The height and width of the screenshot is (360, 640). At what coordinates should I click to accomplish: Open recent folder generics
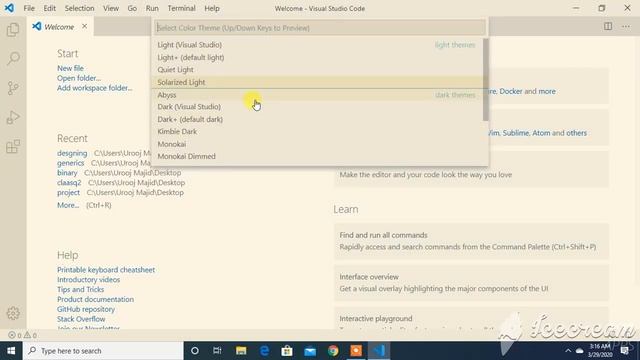[71, 163]
